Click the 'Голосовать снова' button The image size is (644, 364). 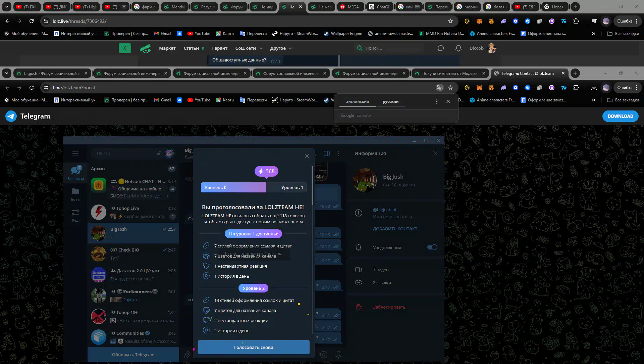pos(254,347)
